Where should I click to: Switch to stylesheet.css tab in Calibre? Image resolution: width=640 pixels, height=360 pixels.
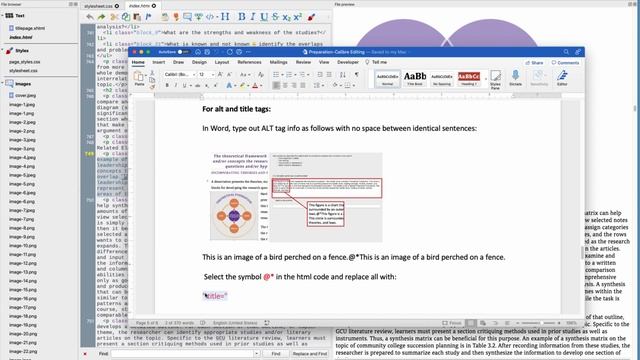[101, 6]
